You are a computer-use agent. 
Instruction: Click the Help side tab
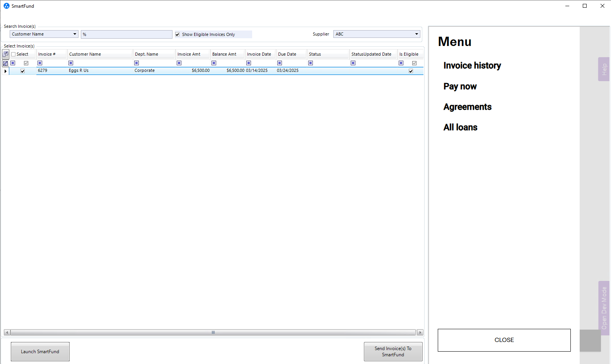(604, 69)
